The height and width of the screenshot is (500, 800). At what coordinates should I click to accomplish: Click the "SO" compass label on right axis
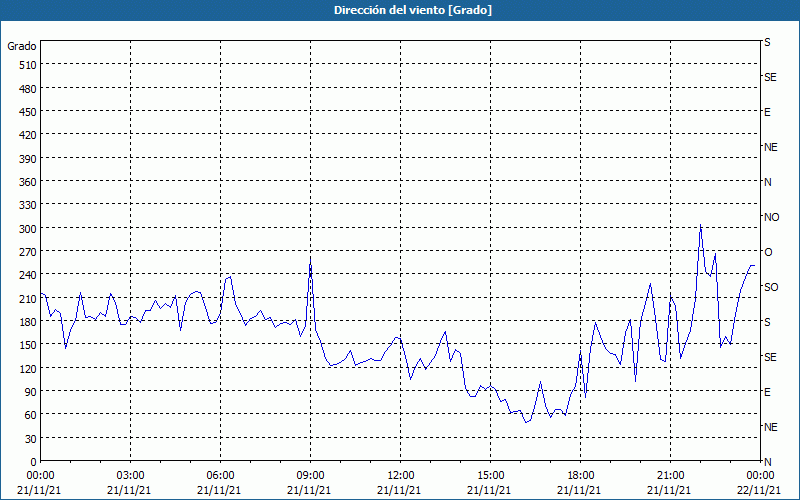click(771, 287)
